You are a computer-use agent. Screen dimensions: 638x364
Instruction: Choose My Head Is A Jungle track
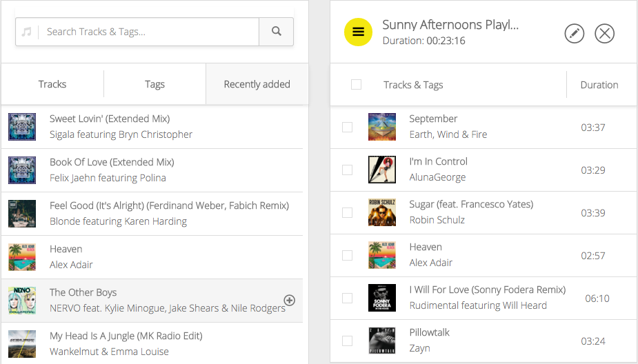(152, 343)
